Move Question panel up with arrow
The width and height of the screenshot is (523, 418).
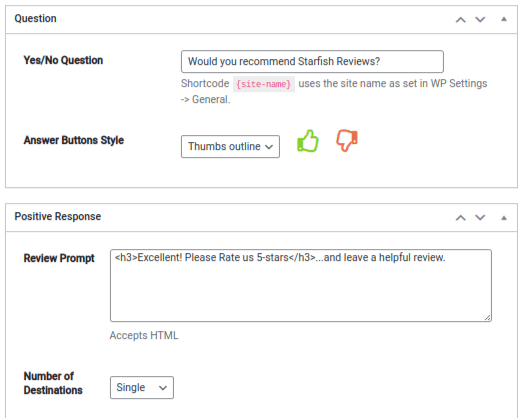click(x=461, y=20)
